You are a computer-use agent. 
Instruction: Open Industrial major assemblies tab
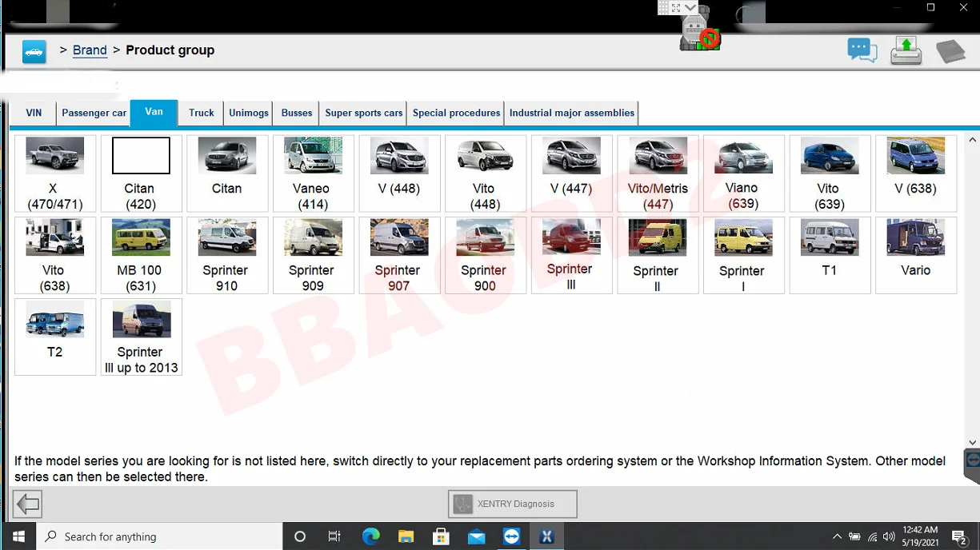(572, 113)
